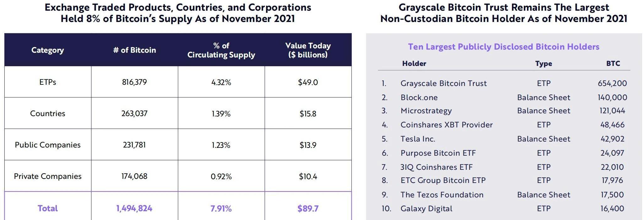The image size is (644, 220).
Task: Select the BTC column header
Action: (613, 63)
